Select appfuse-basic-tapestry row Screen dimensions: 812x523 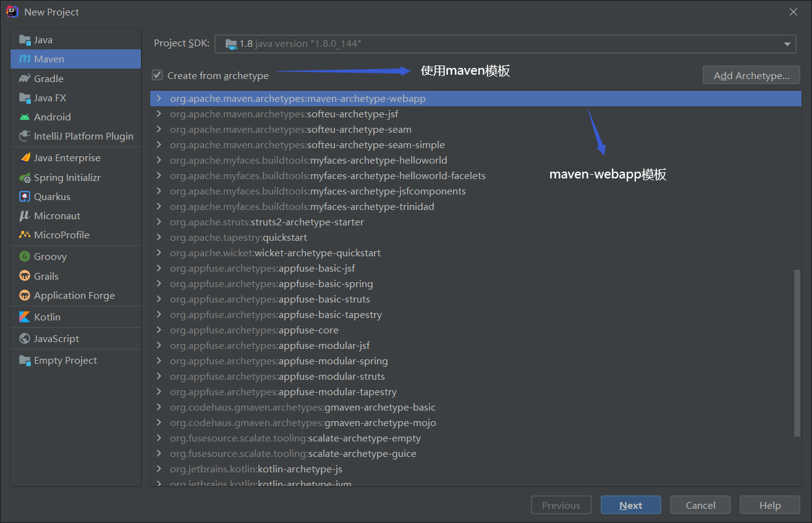pyautogui.click(x=476, y=314)
